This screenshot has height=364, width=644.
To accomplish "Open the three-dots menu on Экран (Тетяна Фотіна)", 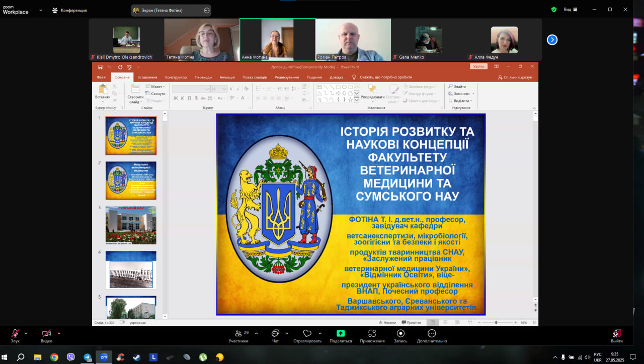I will (x=206, y=10).
